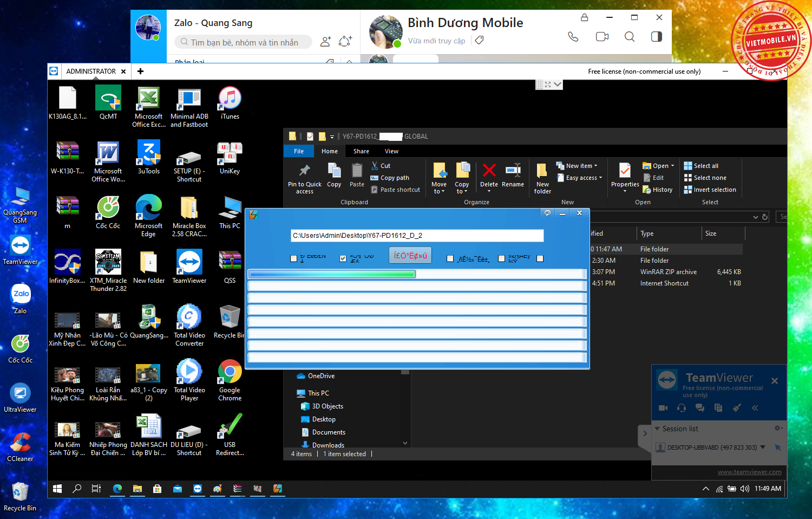Select the Miracle Box 2.58 CRAC desktop icon

click(189, 217)
